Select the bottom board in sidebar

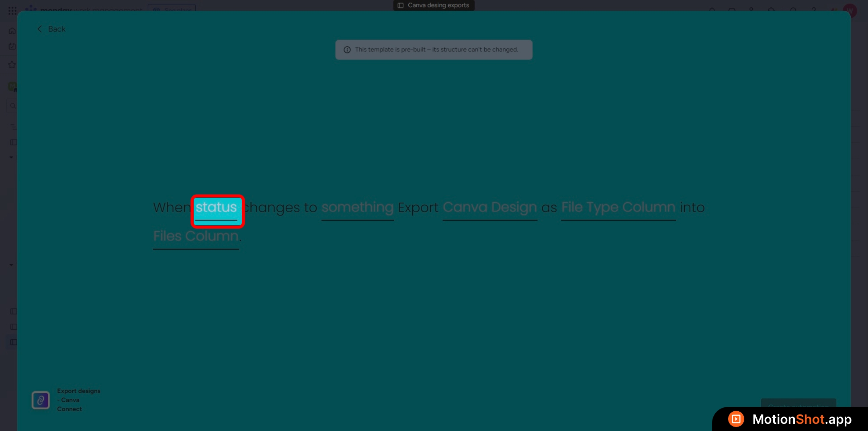pyautogui.click(x=14, y=342)
